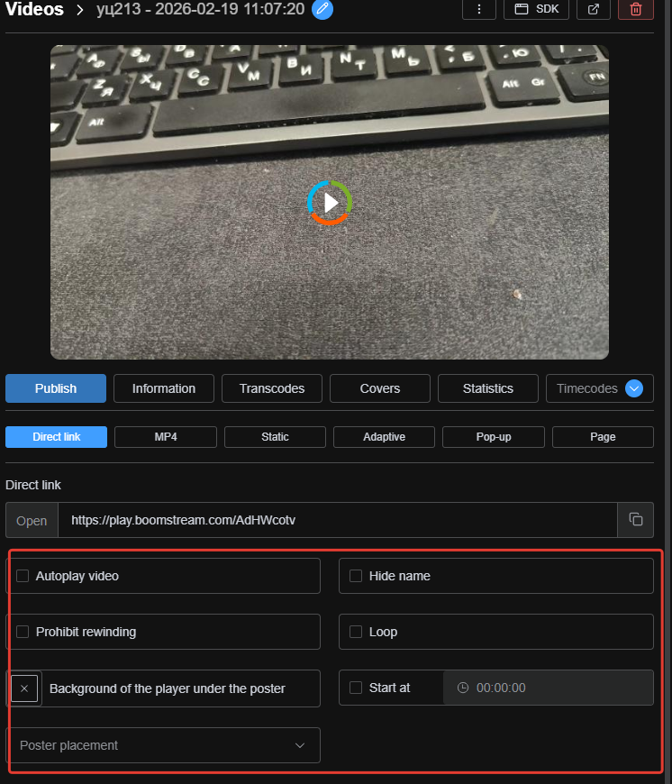Play the video preview

tap(330, 203)
